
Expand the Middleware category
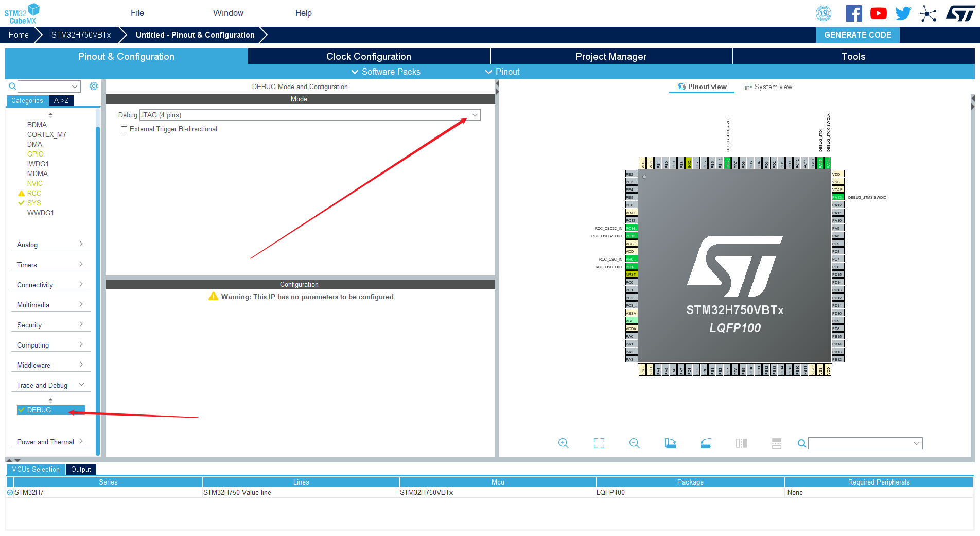50,365
